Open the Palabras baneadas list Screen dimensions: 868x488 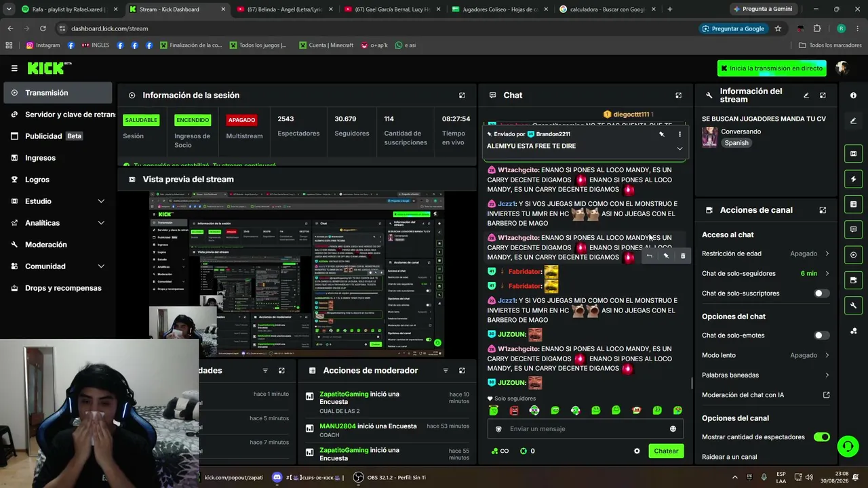(x=766, y=375)
